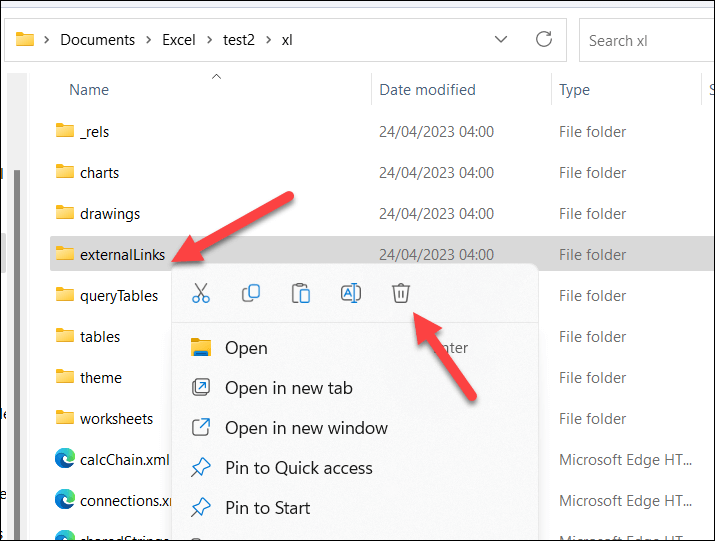Image resolution: width=715 pixels, height=541 pixels.
Task: Select the externalLinks folder name
Action: (x=122, y=255)
